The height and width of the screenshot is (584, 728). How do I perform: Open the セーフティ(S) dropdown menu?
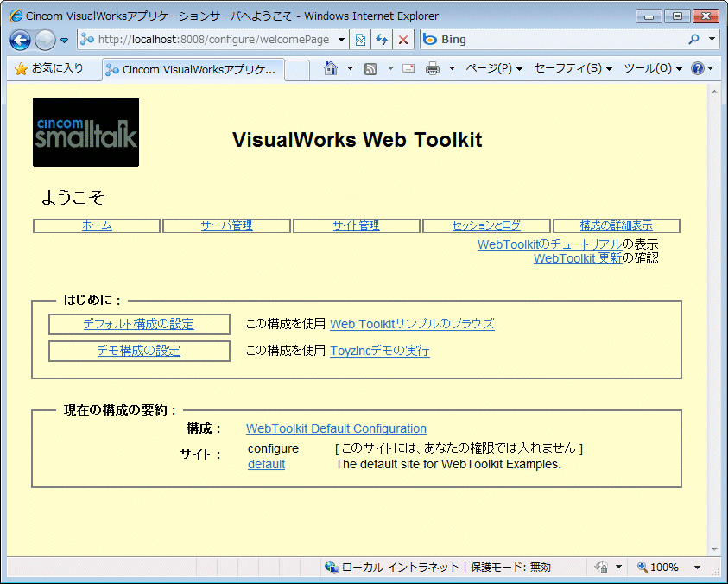[x=573, y=68]
